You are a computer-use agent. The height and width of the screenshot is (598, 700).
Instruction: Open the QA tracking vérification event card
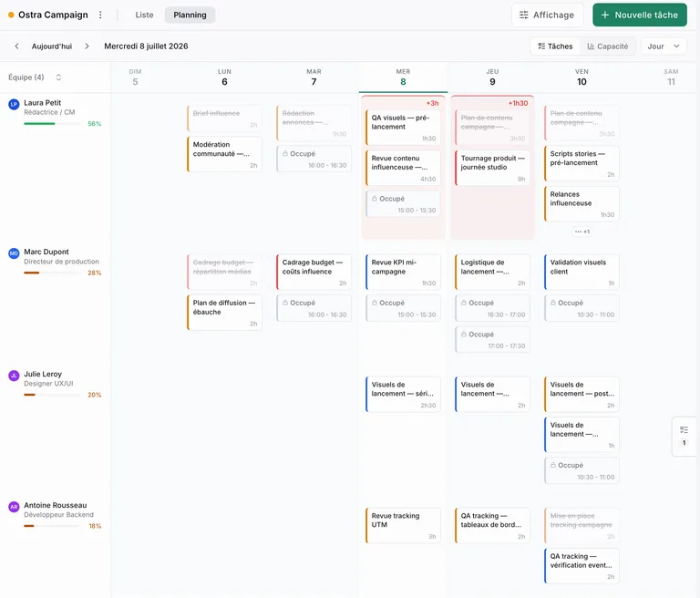[582, 566]
